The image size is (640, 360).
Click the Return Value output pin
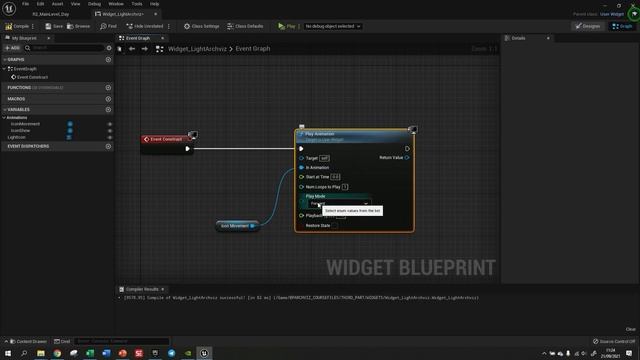point(407,158)
